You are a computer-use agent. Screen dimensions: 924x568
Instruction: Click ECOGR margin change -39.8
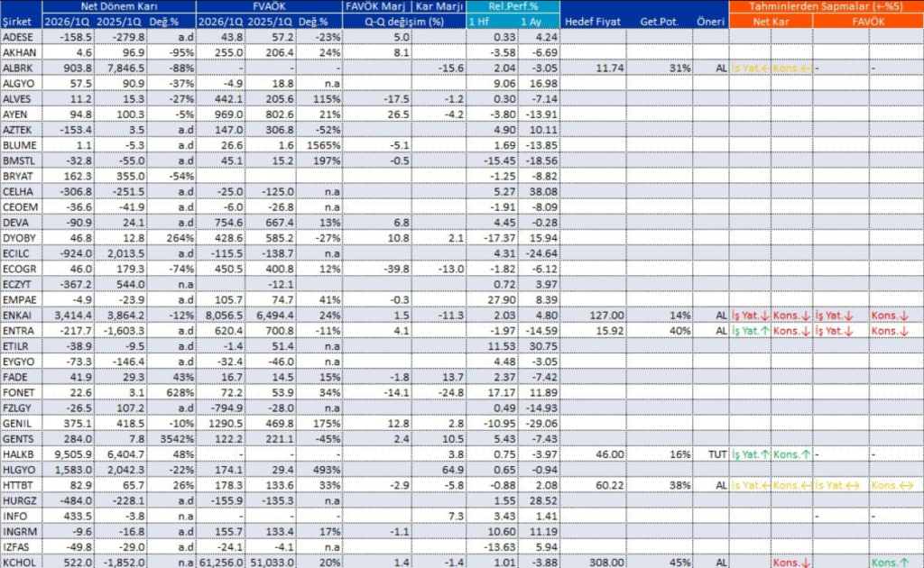coord(395,269)
